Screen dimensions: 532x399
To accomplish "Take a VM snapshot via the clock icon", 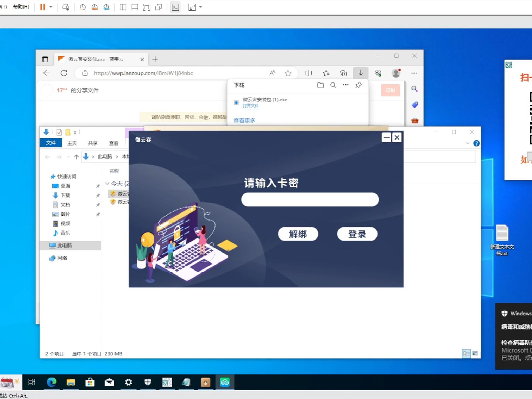I will click(x=83, y=7).
